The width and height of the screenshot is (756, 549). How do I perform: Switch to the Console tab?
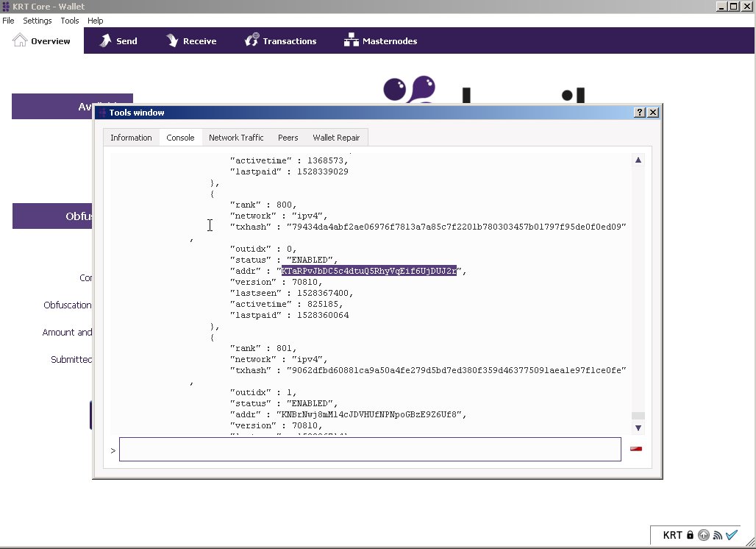tap(180, 138)
